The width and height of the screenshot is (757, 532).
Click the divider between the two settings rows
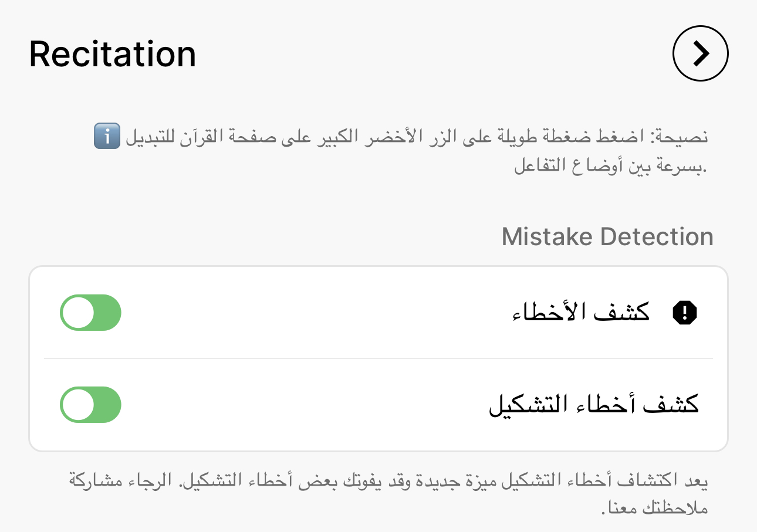point(378,358)
